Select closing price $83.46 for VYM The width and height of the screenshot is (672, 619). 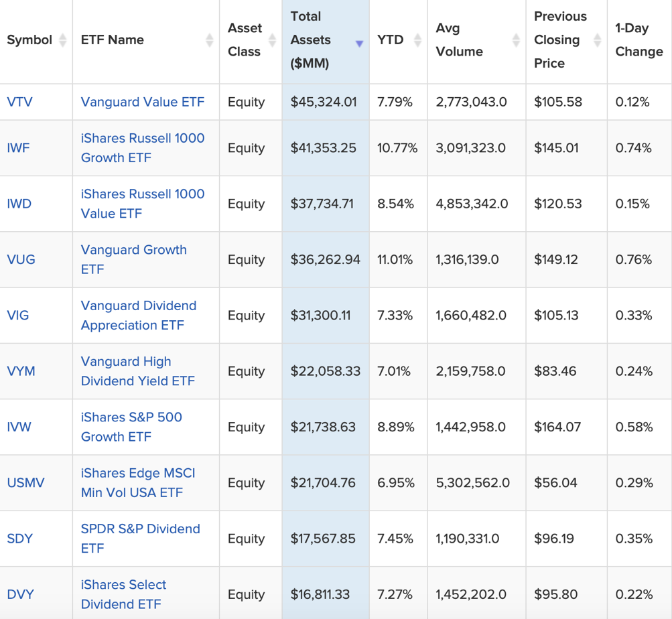(x=555, y=371)
